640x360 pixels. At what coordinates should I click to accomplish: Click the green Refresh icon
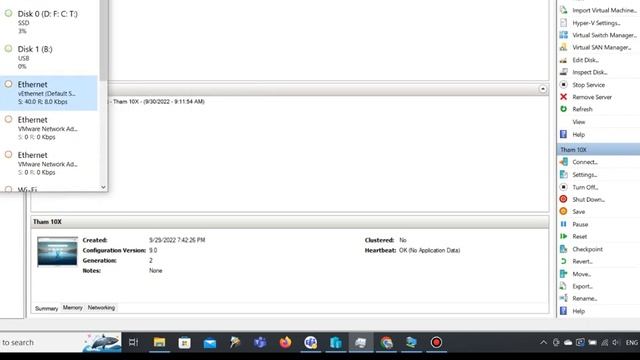tap(564, 109)
